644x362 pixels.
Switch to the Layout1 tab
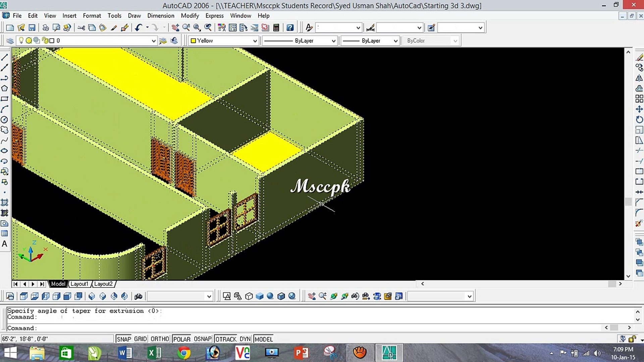[x=79, y=284]
